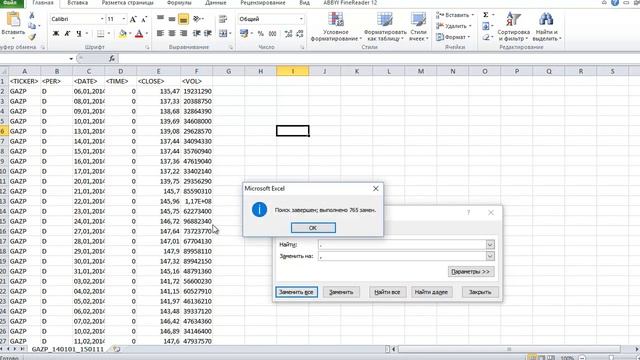Toggle italic (К) formatting
The image size is (640, 360).
point(67,33)
